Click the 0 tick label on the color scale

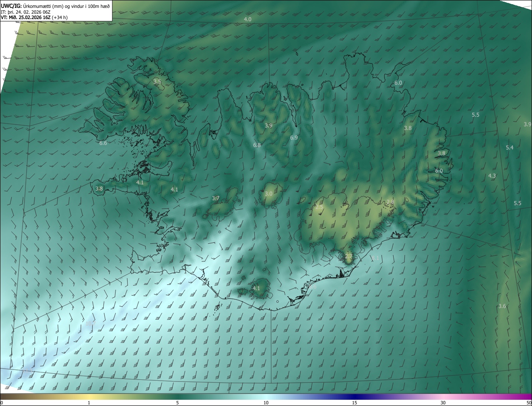(x=2, y=403)
